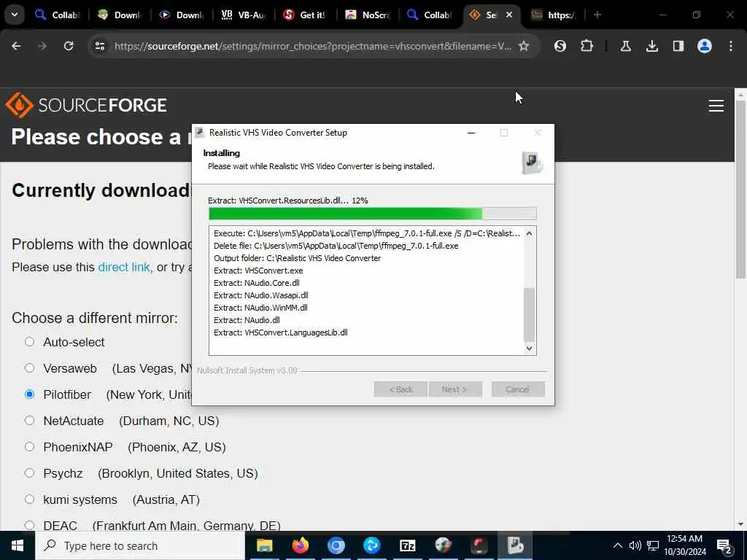This screenshot has height=560, width=747.
Task: Click Cancel in the setup dialog
Action: tap(518, 389)
